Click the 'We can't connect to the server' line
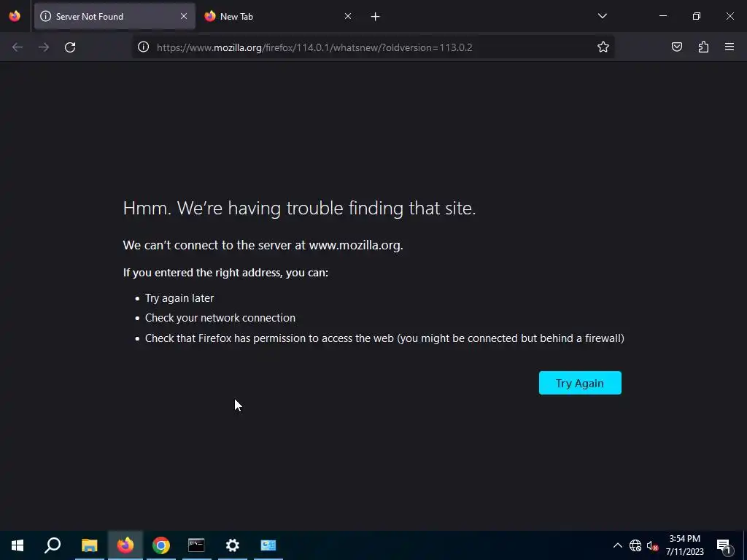747x560 pixels. [263, 245]
